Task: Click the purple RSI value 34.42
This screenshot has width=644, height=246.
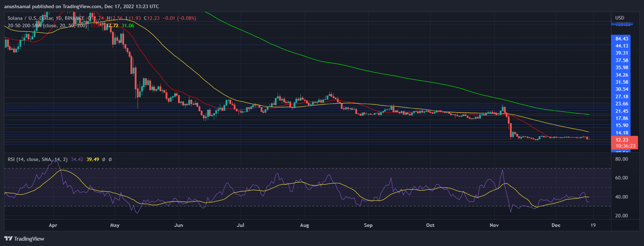Action: pos(77,160)
